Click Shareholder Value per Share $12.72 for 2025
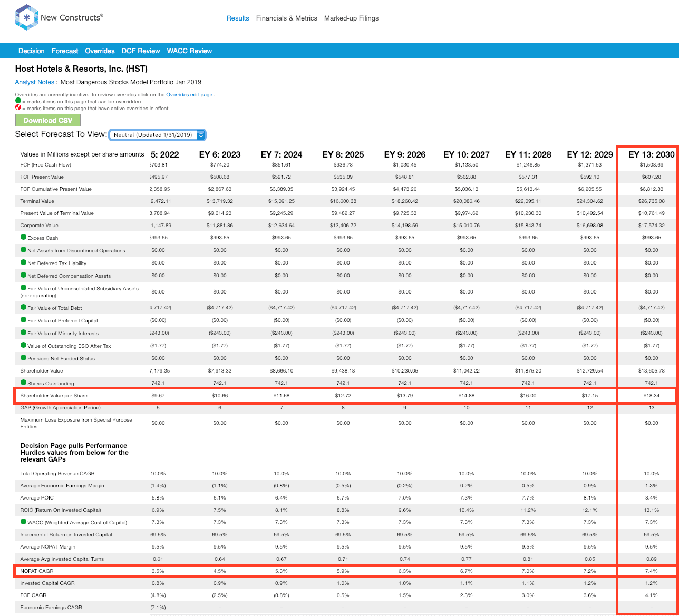 tap(343, 395)
